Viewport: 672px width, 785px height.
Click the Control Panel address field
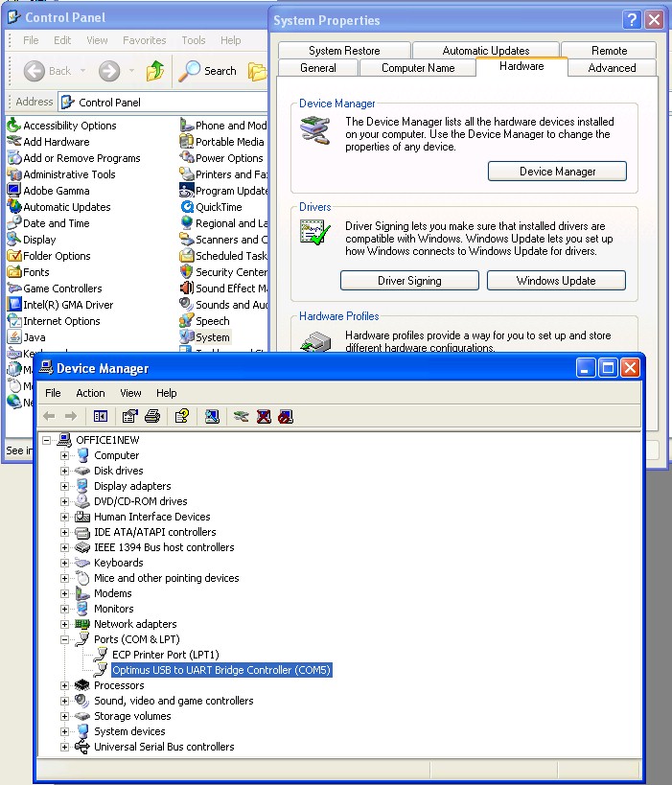click(163, 102)
